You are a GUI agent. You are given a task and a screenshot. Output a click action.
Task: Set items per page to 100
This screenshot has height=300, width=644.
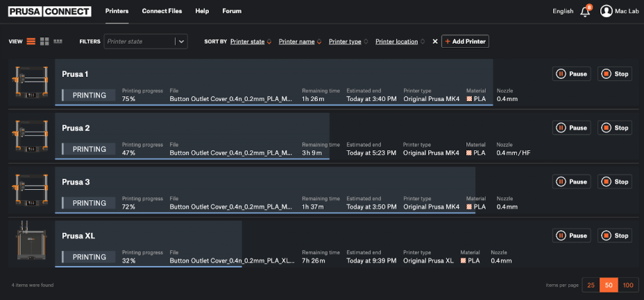(x=628, y=285)
